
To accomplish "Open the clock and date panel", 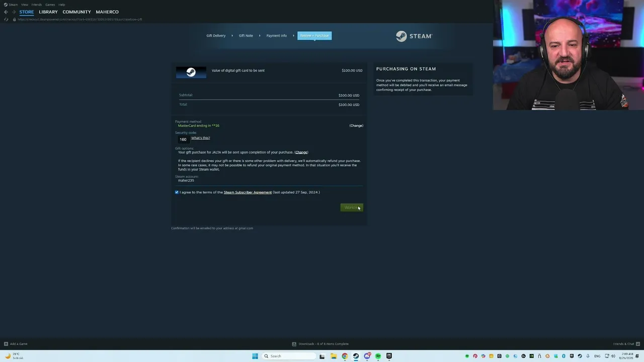I will tap(627, 356).
